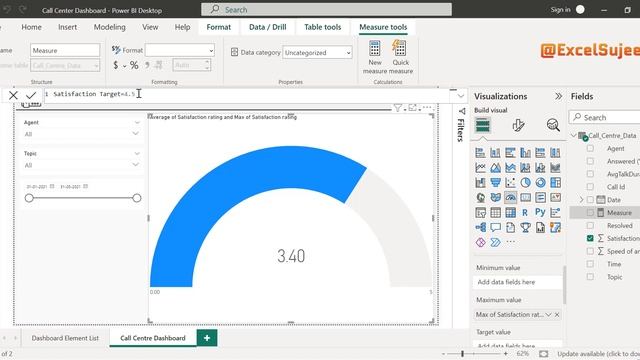The height and width of the screenshot is (360, 640).
Task: Select the Decomposition tree visual
Action: point(480,227)
